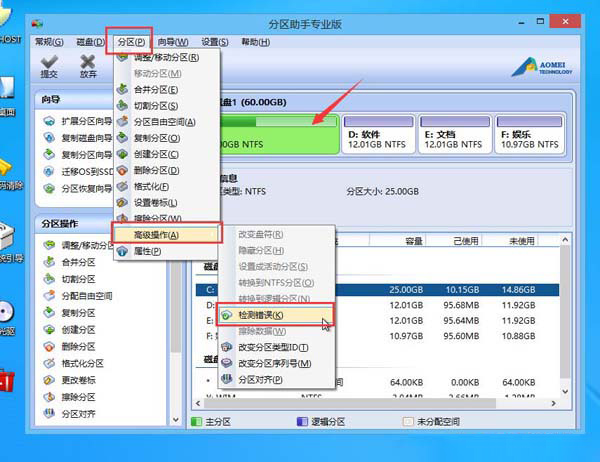The height and width of the screenshot is (462, 600).
Task: Click the 改变分区序列号 icon
Action: [227, 363]
